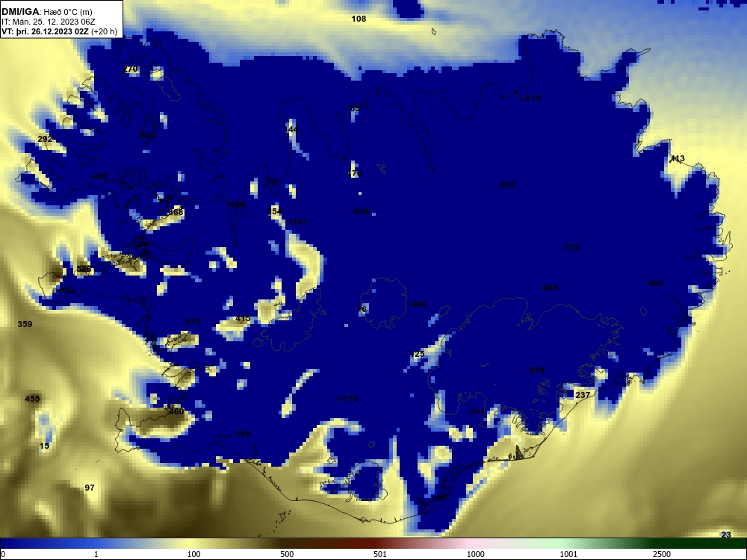Click the value -663 on the map
This screenshot has width=747, height=560.
[147, 136]
